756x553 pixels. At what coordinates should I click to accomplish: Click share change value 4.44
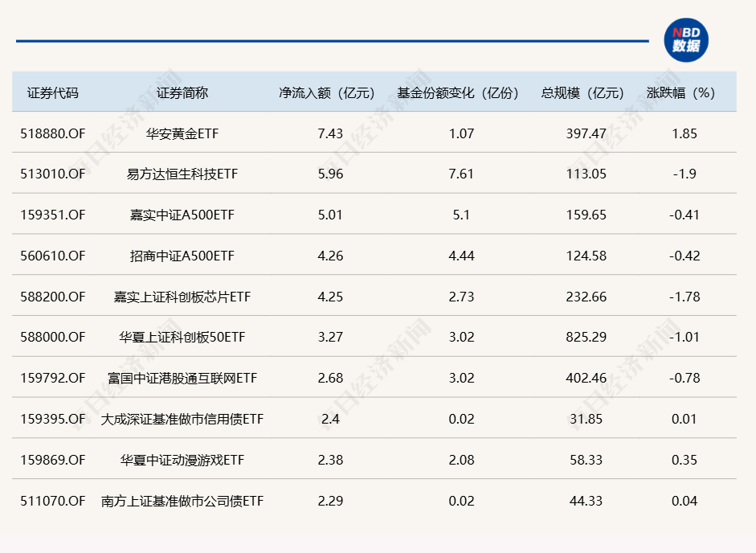click(x=461, y=256)
